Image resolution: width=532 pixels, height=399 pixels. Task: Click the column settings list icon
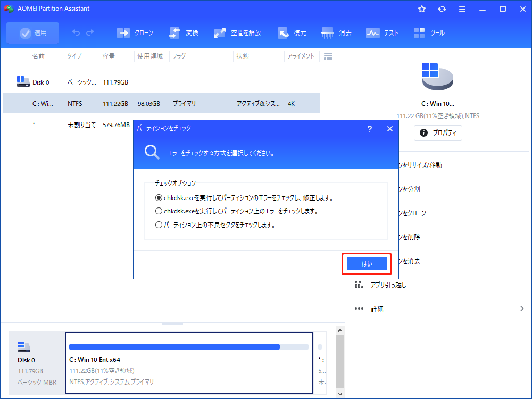pos(328,57)
